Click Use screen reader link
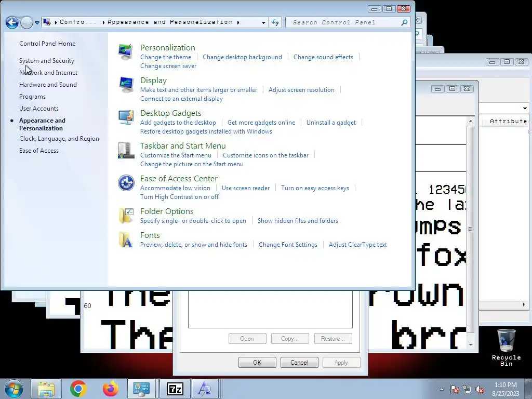532x399 pixels. tap(246, 188)
